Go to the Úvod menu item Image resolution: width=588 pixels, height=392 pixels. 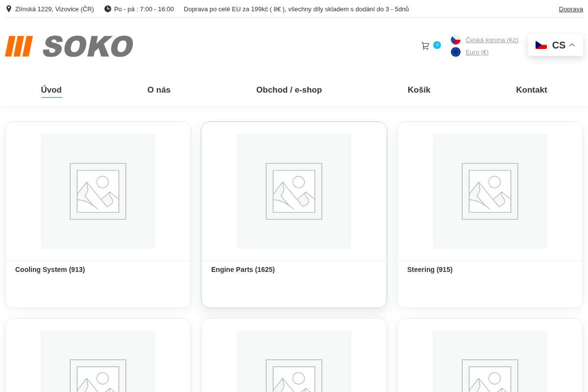tap(51, 90)
